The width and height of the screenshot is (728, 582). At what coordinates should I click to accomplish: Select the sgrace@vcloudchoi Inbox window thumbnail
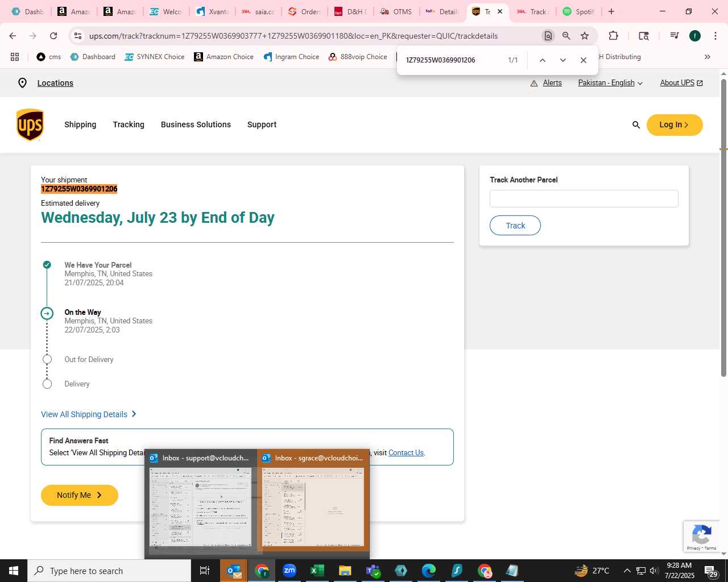pyautogui.click(x=313, y=500)
